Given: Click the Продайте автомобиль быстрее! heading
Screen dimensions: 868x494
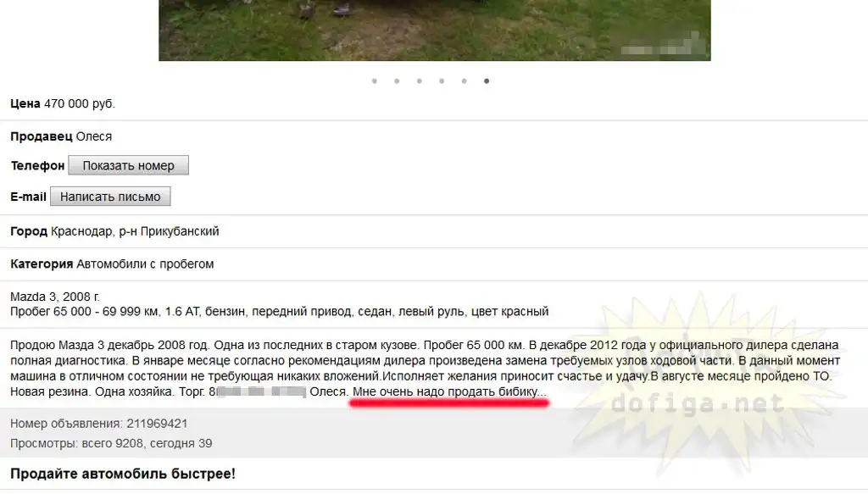Looking at the screenshot, I should click(x=123, y=474).
